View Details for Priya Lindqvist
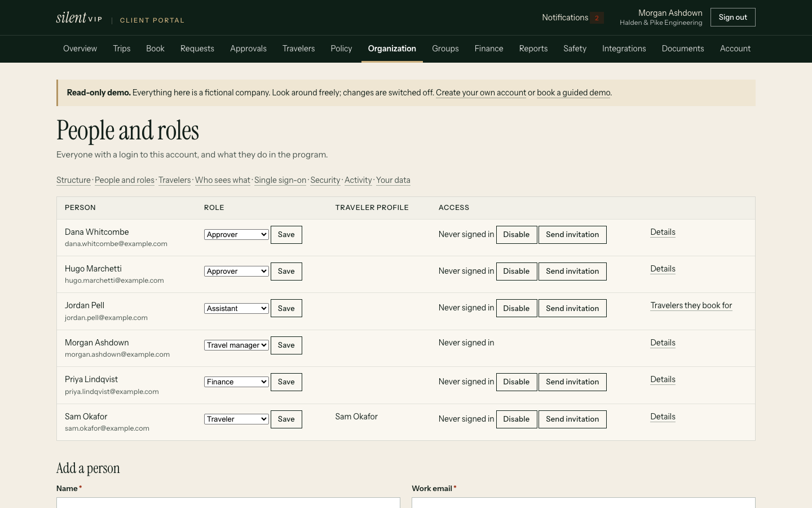The image size is (812, 508). [663, 379]
